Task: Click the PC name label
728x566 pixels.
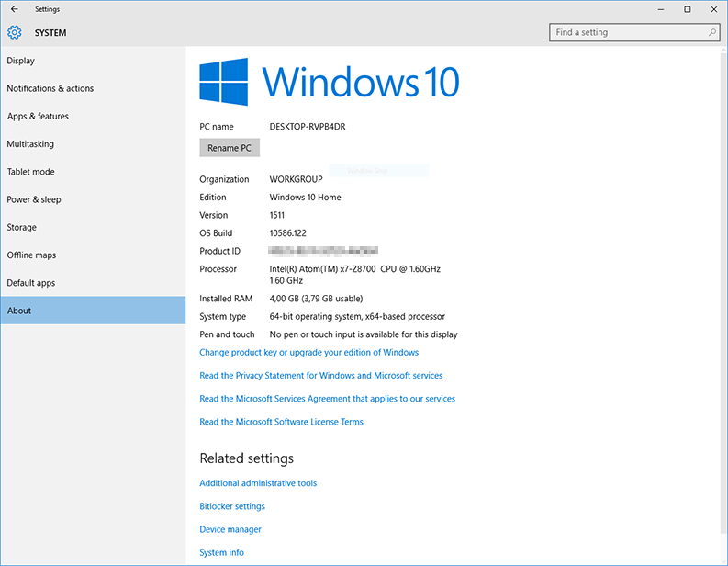Action: pyautogui.click(x=217, y=127)
